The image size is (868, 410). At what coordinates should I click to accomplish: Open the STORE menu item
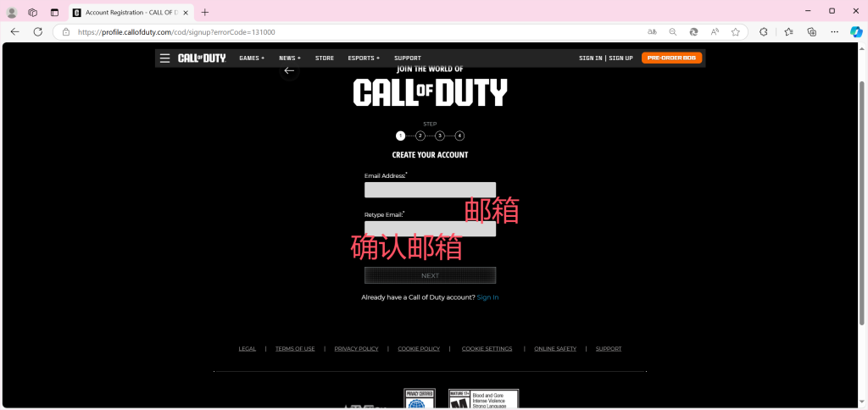pos(325,58)
